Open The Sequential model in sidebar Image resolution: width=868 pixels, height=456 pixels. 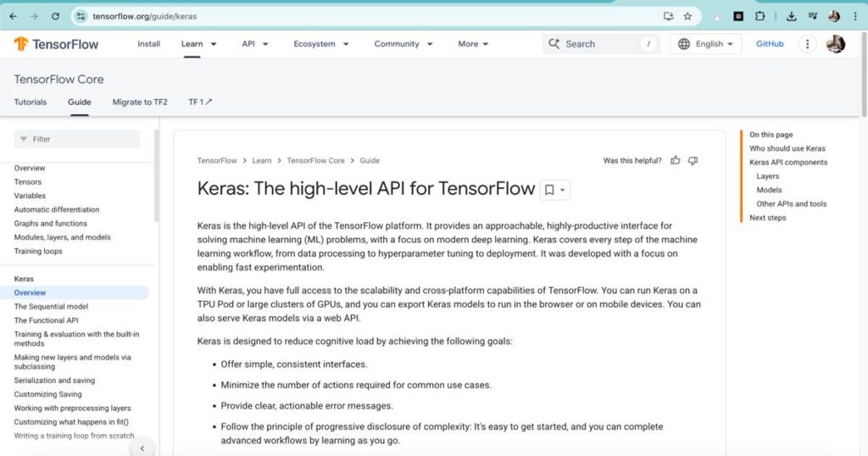51,306
